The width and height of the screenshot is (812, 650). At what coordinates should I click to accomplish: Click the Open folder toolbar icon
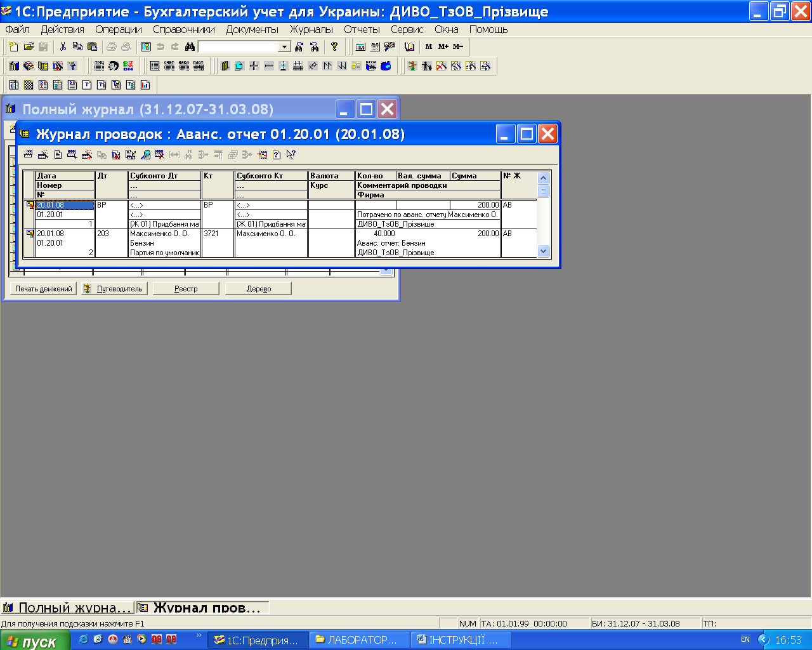29,46
